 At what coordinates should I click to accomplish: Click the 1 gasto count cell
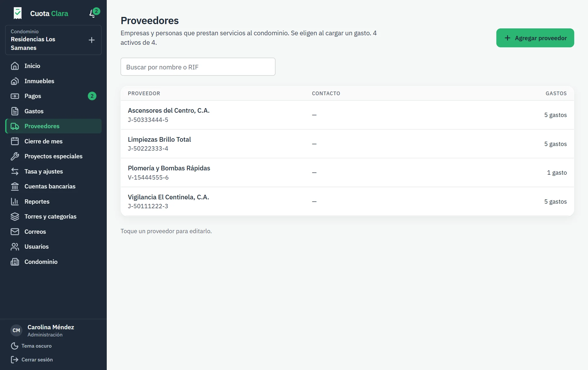click(x=557, y=173)
